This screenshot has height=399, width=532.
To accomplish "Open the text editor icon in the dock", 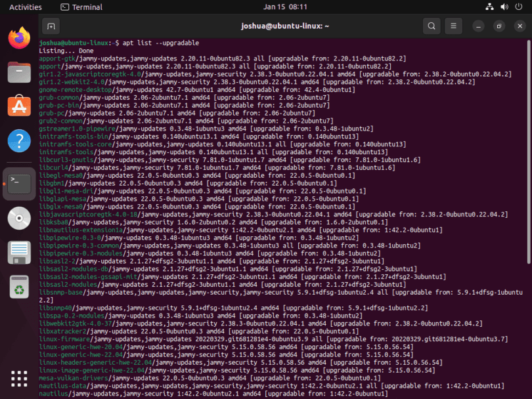I will point(18,253).
